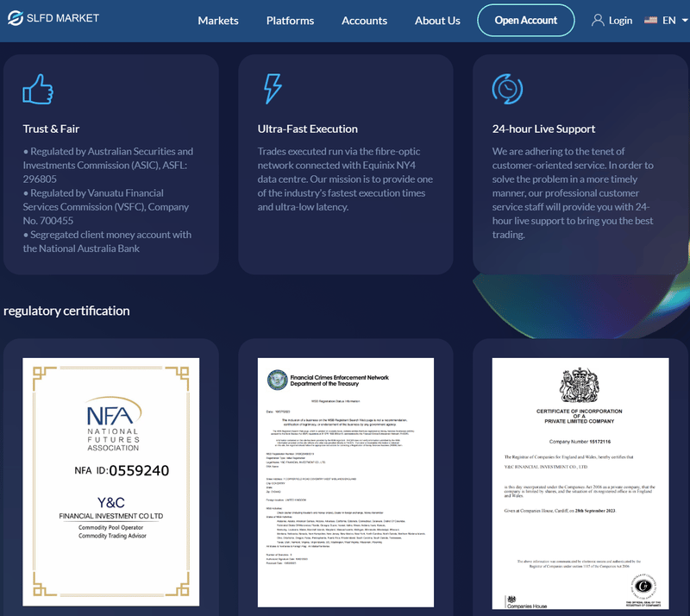Viewport: 690px width, 616px height.
Task: Open the Accounts menu
Action: pos(364,21)
